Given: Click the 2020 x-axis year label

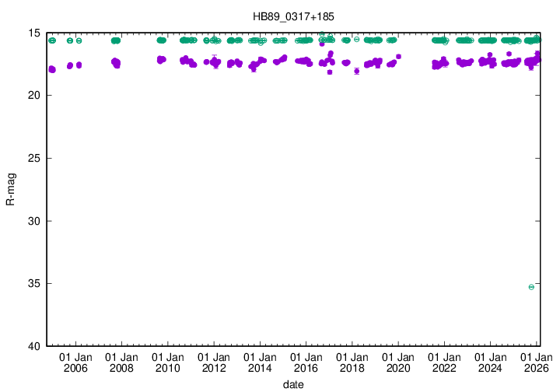Looking at the screenshot, I should (x=398, y=368).
